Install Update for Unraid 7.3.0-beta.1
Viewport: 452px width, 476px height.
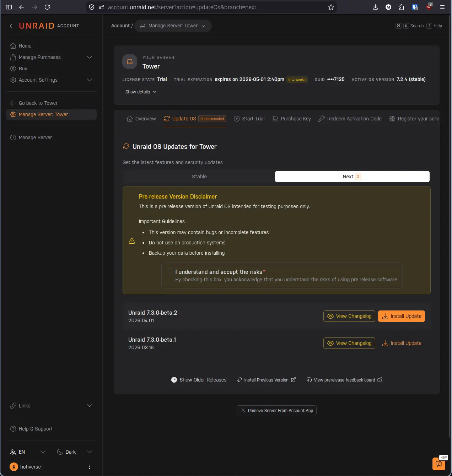[402, 343]
